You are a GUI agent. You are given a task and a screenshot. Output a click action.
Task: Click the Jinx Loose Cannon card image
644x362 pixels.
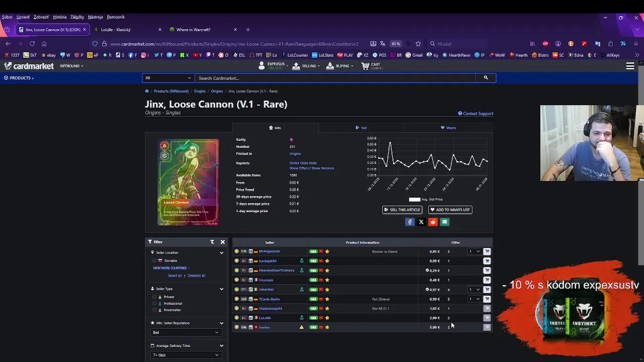tap(188, 183)
